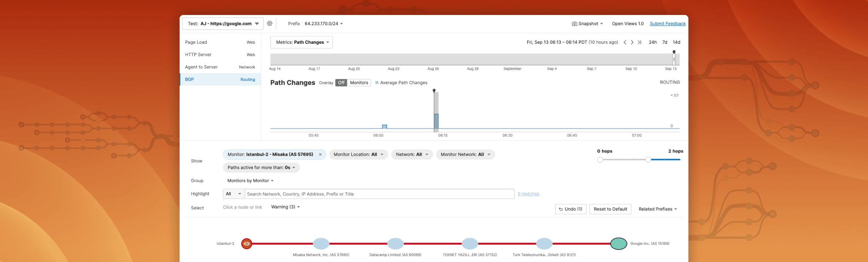868x262 pixels.
Task: Click the Misaka Network AS 57695 node
Action: tap(321, 244)
